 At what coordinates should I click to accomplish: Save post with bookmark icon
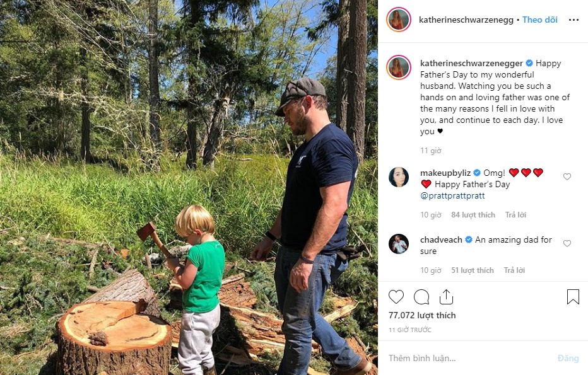[x=573, y=297]
